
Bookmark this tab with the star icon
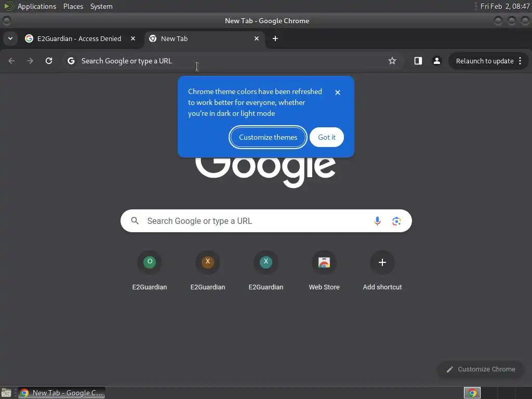click(392, 61)
